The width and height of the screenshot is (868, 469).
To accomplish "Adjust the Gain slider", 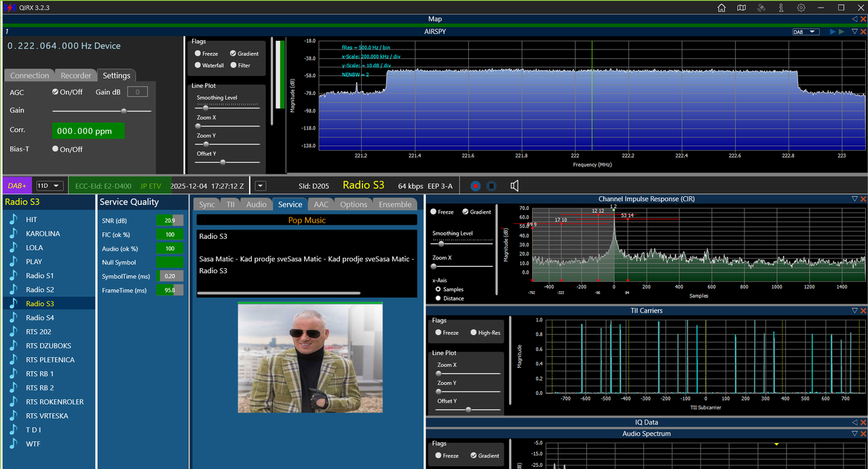I will click(x=102, y=110).
